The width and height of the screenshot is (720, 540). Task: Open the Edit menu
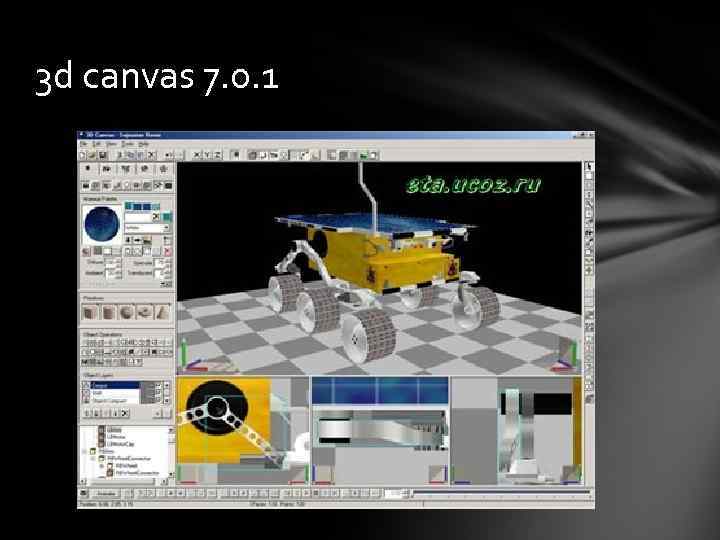click(x=96, y=144)
